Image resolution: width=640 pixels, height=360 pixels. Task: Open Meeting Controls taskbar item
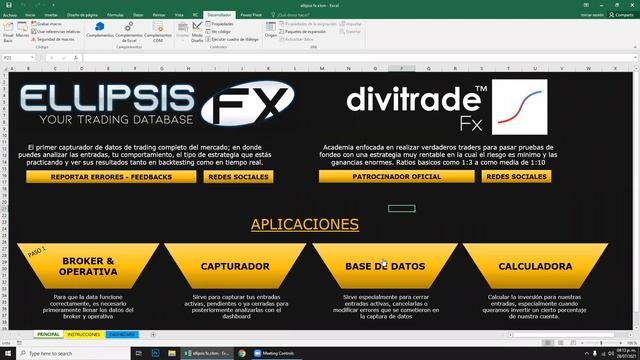coord(276,353)
